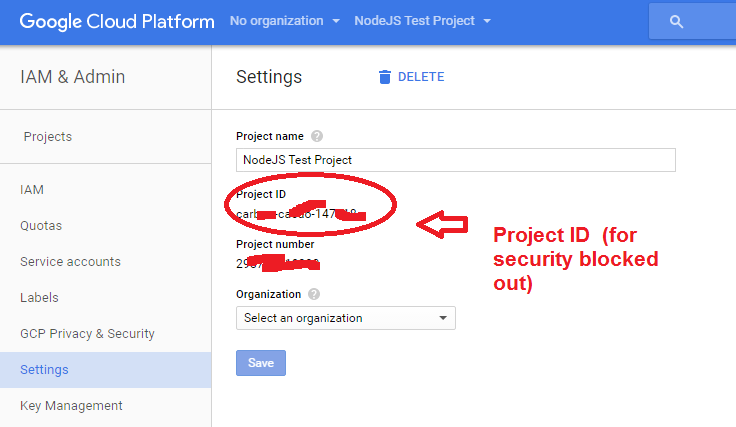Expand the NodeJS Test Project selector
The image size is (736, 427).
[x=422, y=21]
